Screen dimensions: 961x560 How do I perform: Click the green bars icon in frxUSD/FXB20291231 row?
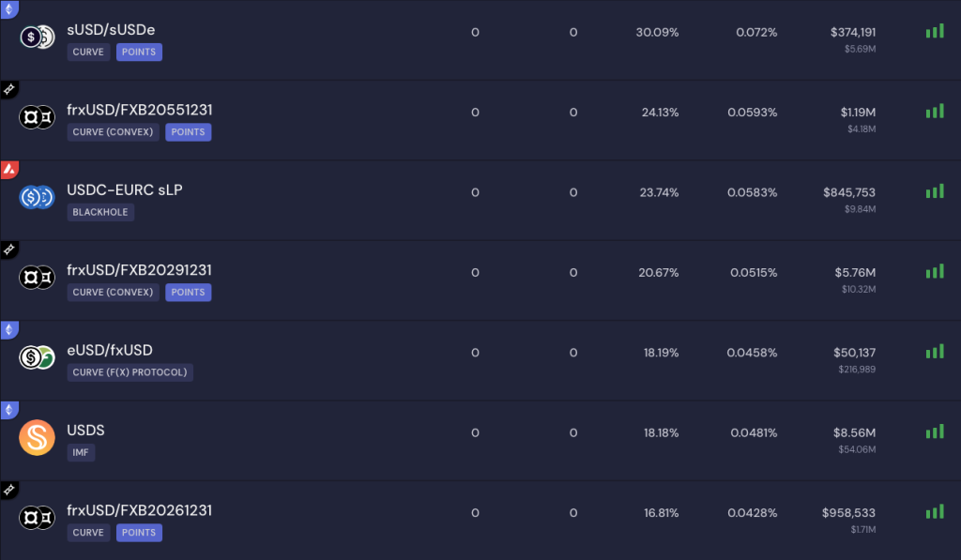point(934,271)
